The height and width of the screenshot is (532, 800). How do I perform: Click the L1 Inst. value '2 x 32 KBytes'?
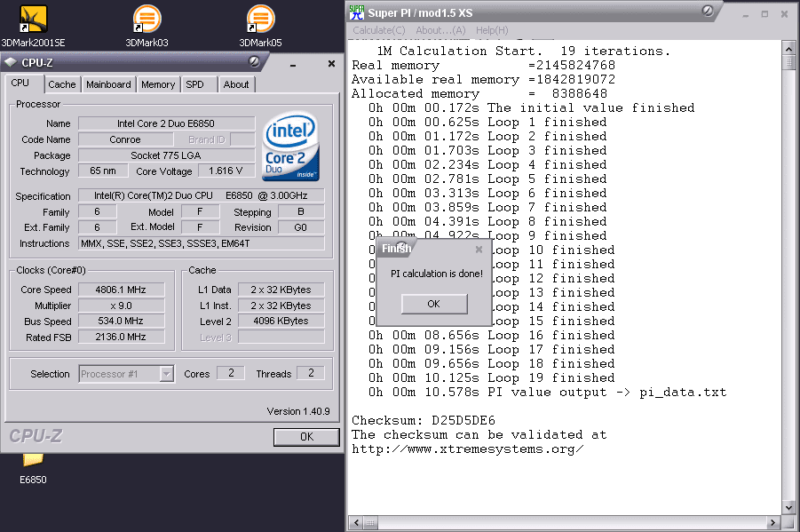pos(281,306)
